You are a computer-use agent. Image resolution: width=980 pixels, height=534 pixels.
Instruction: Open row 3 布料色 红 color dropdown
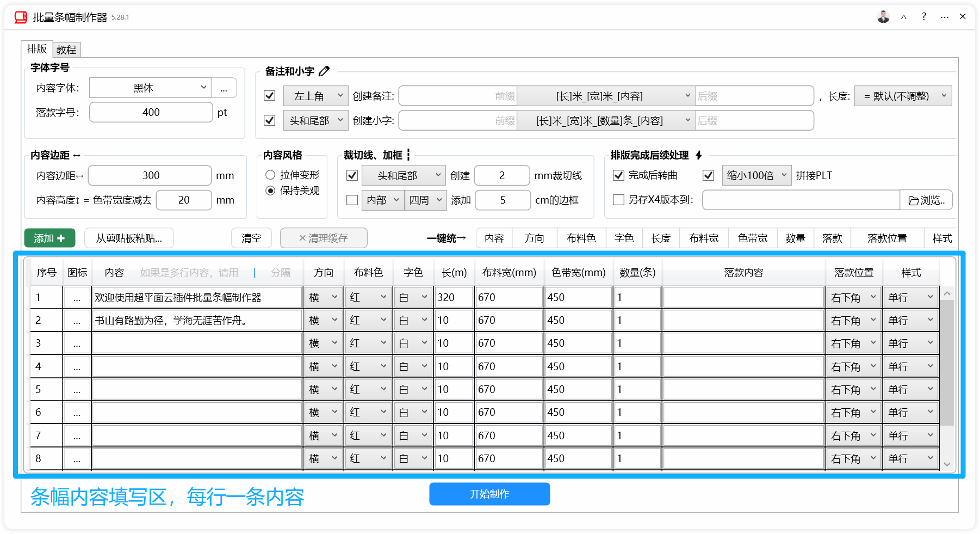[368, 343]
